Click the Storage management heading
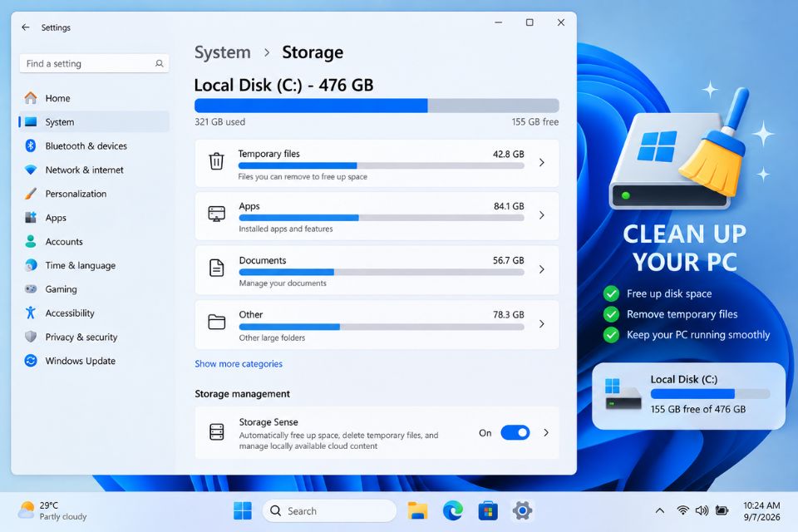The width and height of the screenshot is (798, 532). click(242, 394)
